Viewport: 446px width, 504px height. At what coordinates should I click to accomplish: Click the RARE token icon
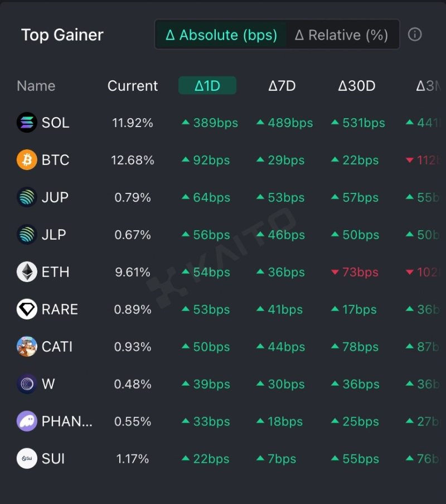27,309
